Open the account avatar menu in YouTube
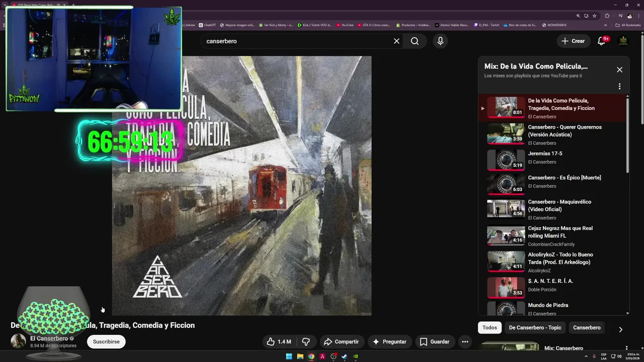The image size is (644, 362). [x=623, y=41]
